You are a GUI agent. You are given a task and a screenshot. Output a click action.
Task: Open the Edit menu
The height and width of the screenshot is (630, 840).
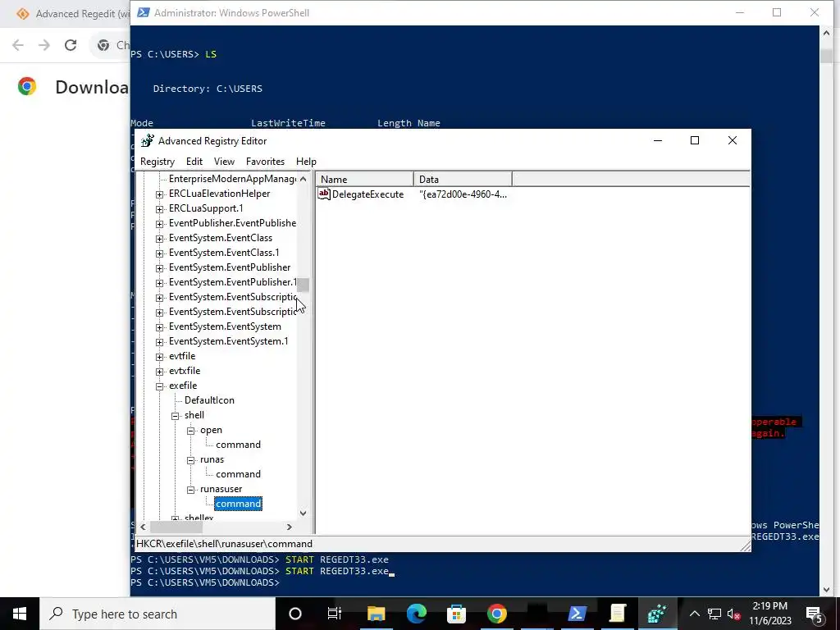coord(194,162)
